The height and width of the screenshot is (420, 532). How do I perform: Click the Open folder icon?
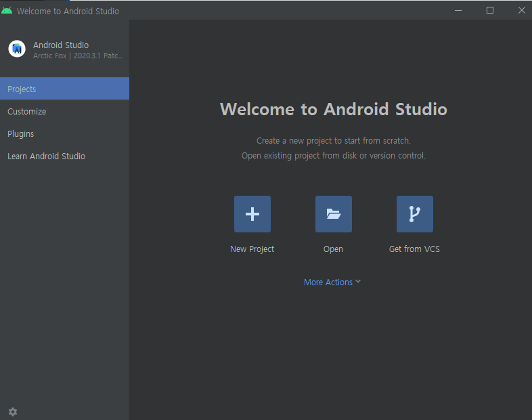pyautogui.click(x=334, y=214)
